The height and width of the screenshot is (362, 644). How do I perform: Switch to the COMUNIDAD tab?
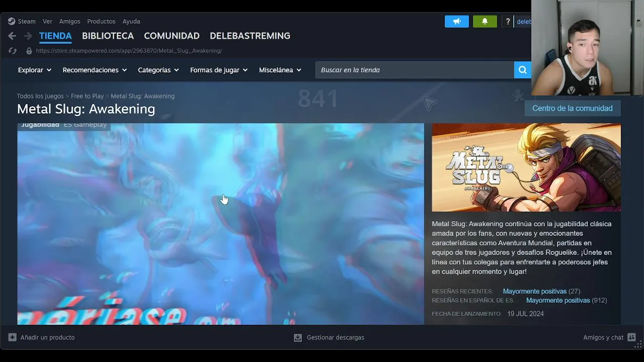[x=172, y=36]
